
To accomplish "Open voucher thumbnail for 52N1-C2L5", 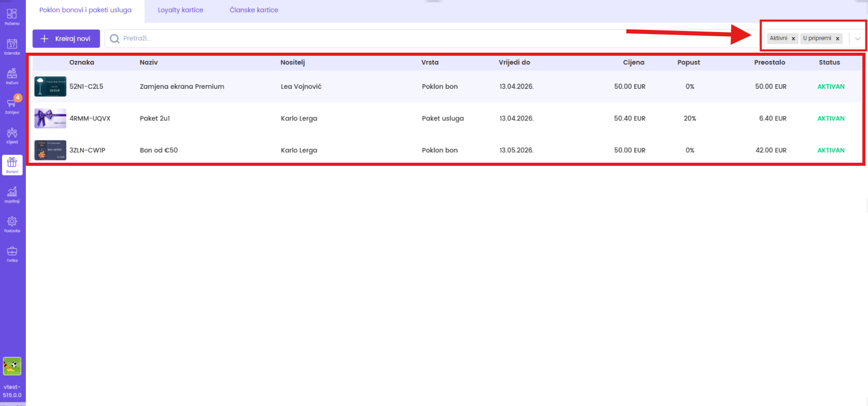I will [x=50, y=87].
